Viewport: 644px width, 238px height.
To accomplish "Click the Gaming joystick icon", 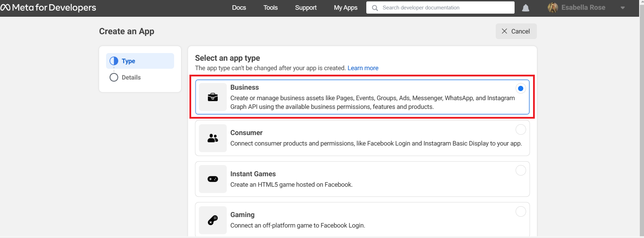I will pos(213,220).
